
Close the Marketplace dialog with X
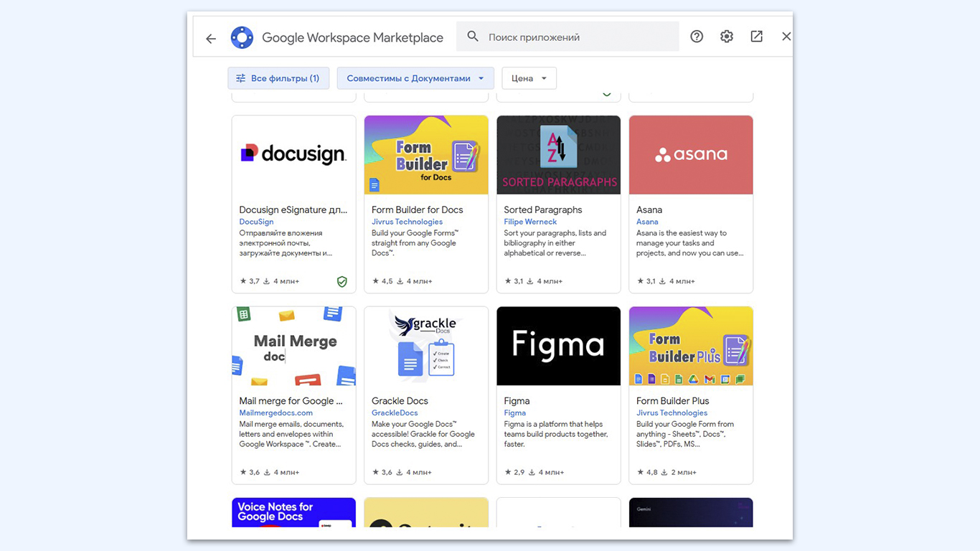pos(786,37)
